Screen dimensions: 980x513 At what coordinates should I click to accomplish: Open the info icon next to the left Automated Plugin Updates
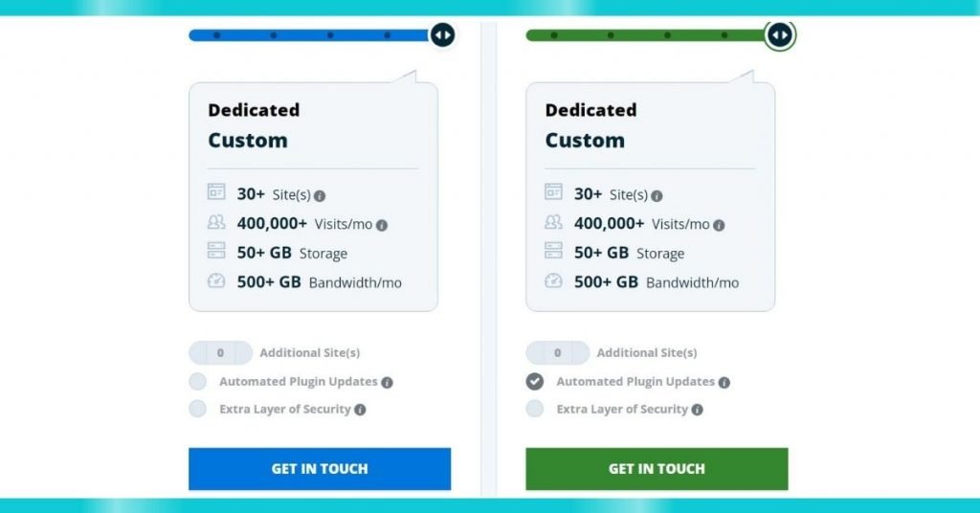(x=387, y=383)
